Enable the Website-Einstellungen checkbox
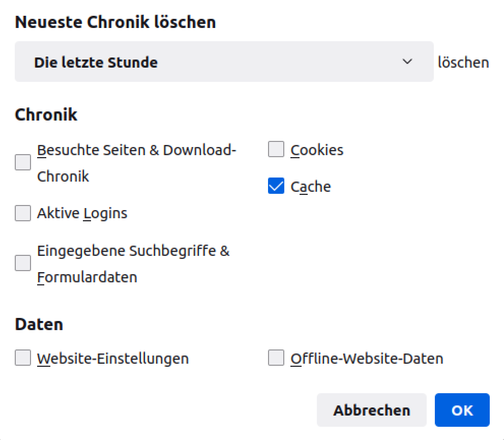 click(x=23, y=358)
